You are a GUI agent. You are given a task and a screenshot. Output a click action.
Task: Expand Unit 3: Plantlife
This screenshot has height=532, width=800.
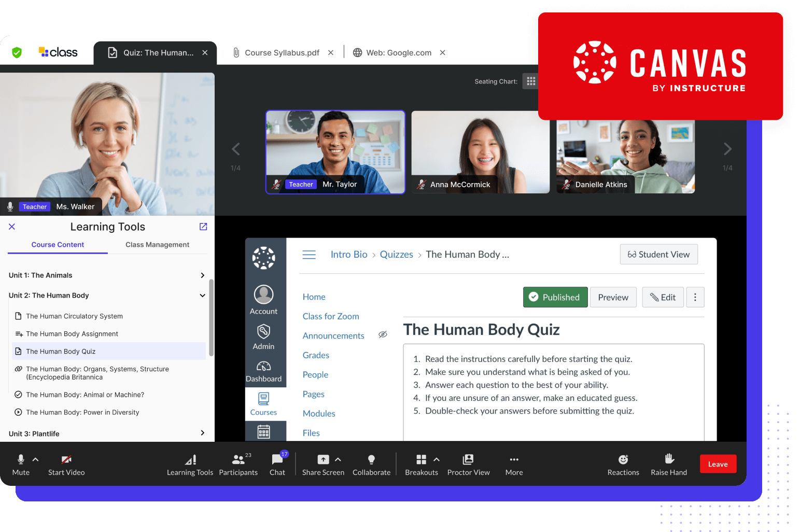(203, 433)
